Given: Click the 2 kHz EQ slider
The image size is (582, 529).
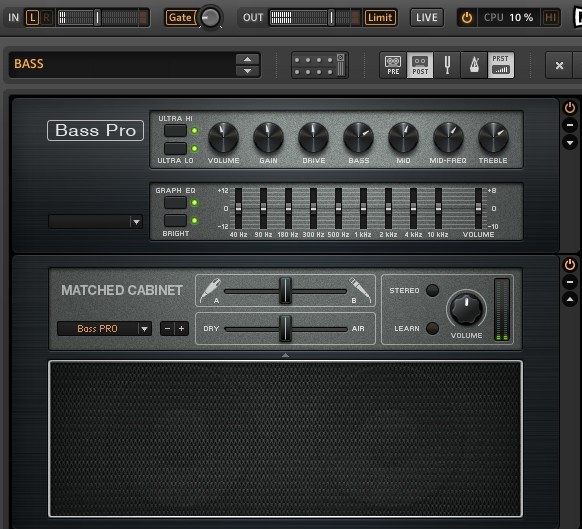Looking at the screenshot, I should tap(388, 208).
